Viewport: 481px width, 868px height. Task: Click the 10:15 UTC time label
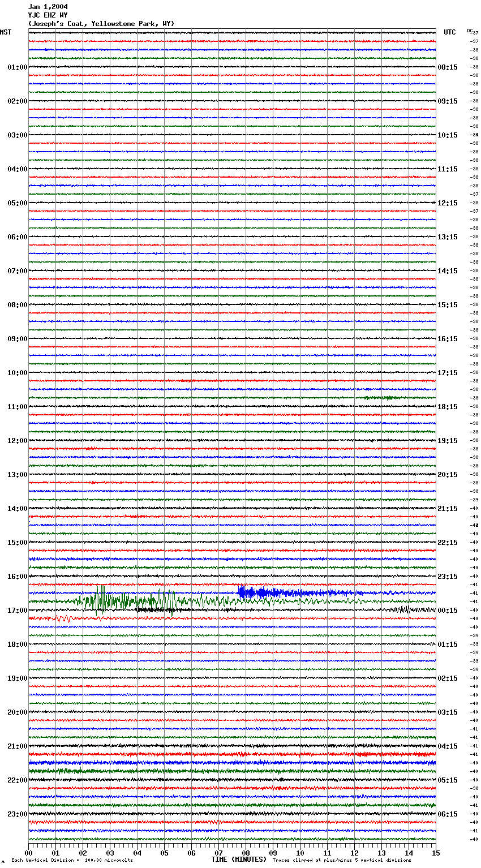pyautogui.click(x=448, y=135)
